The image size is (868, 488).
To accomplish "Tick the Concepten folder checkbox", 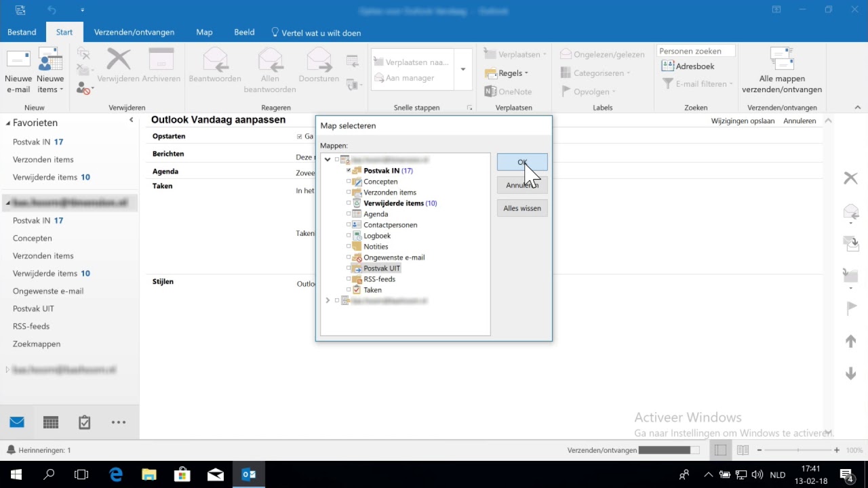I will (349, 182).
